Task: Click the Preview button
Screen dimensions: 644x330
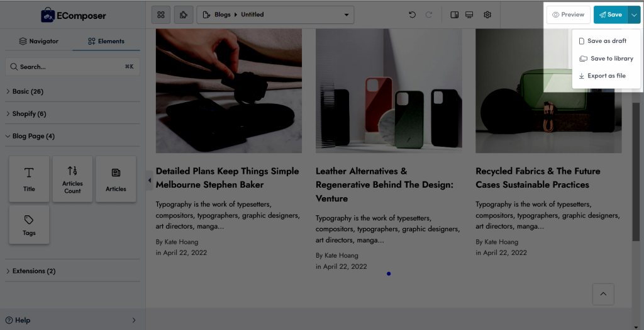Action: [x=569, y=15]
